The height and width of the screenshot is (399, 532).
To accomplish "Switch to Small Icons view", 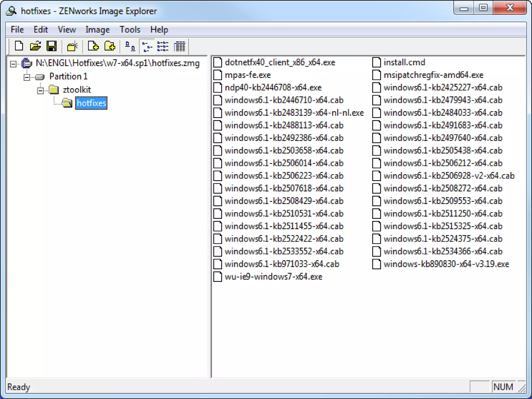I will coord(147,46).
